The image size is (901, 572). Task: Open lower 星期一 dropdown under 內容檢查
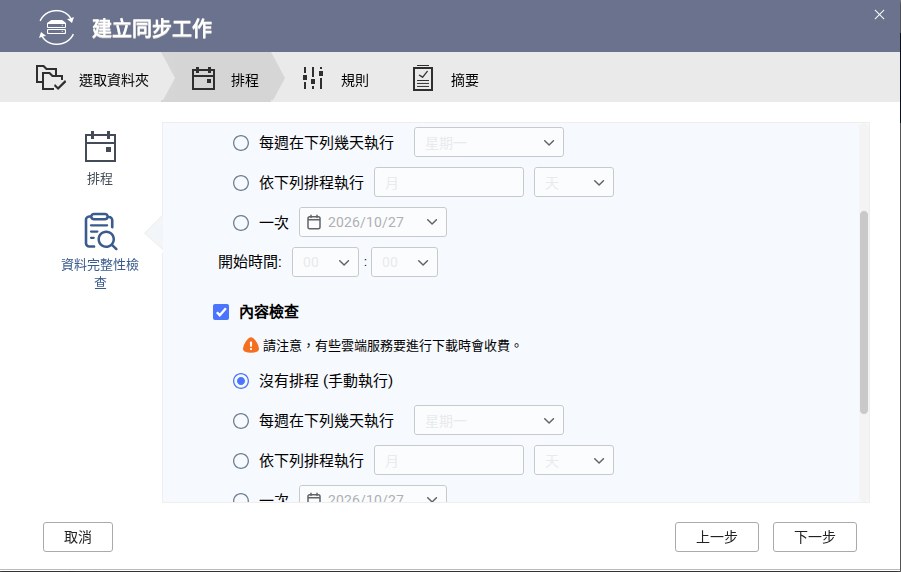point(489,420)
